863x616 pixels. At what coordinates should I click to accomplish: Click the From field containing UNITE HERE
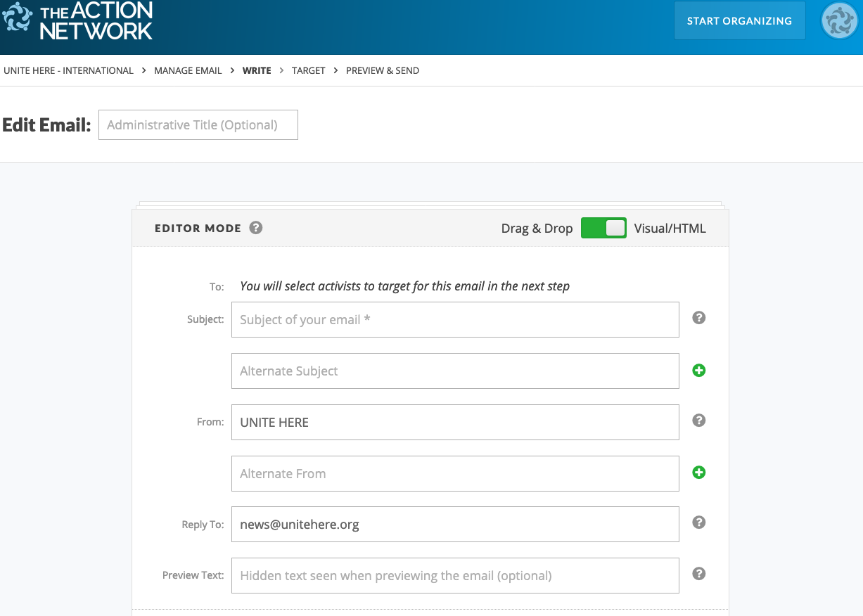455,422
